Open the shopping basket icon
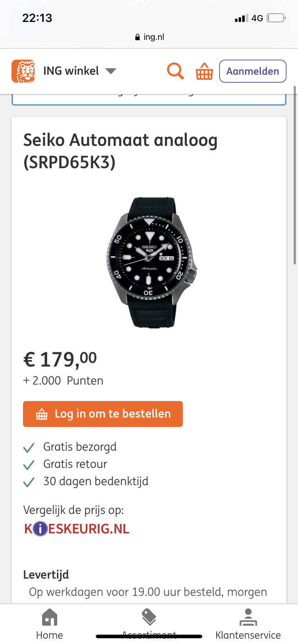The image size is (298, 644). point(204,71)
